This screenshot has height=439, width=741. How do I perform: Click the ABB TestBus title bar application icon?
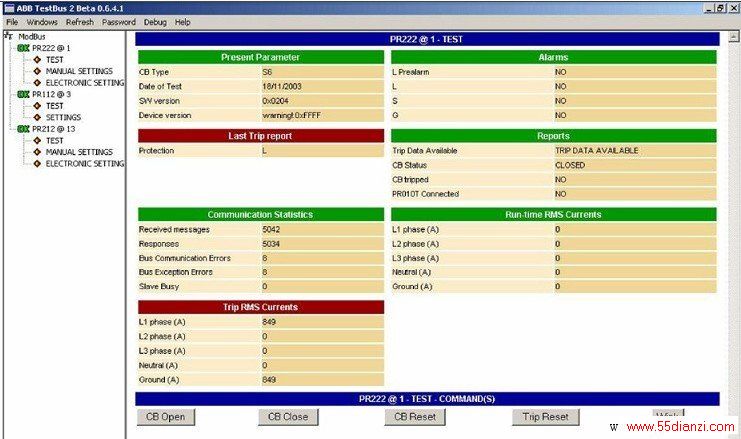(9, 8)
